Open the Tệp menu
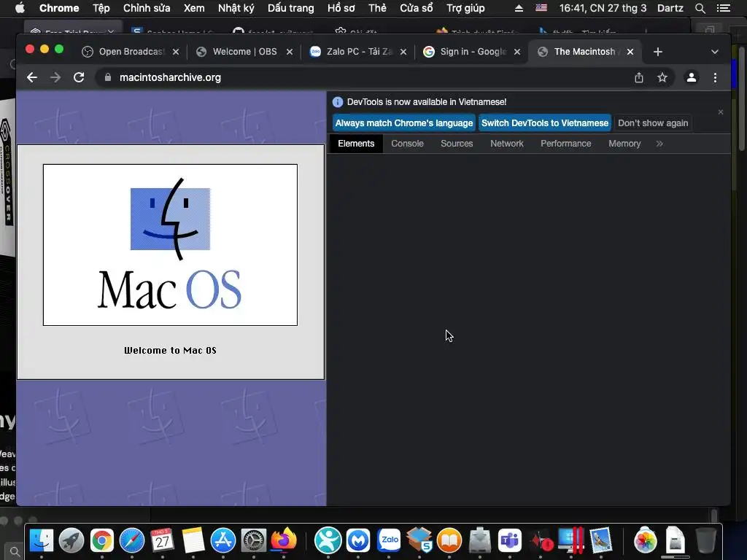This screenshot has width=747, height=560. [x=101, y=8]
